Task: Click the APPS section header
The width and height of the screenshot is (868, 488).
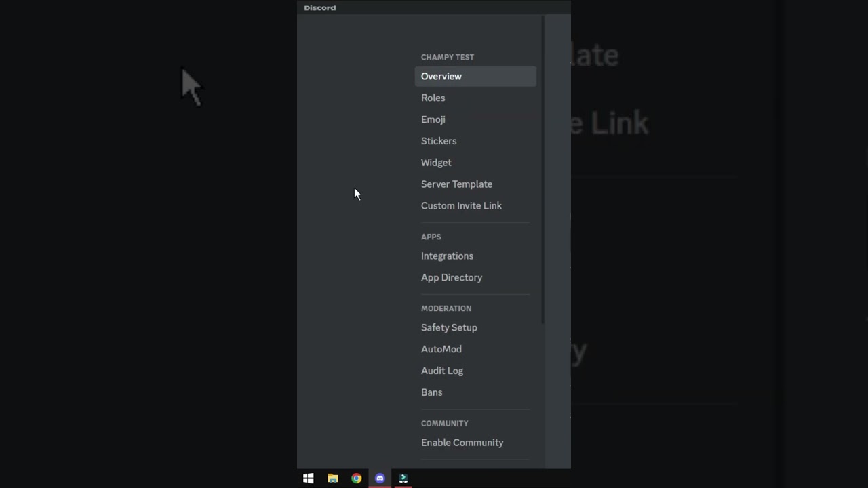Action: tap(431, 237)
